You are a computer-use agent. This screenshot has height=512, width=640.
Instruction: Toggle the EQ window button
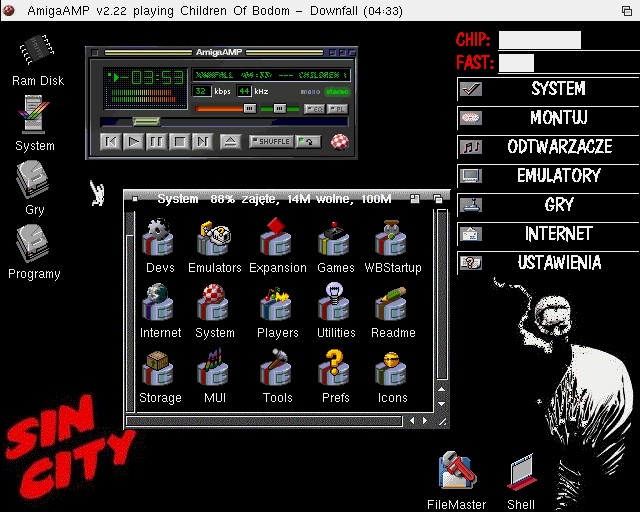(314, 109)
